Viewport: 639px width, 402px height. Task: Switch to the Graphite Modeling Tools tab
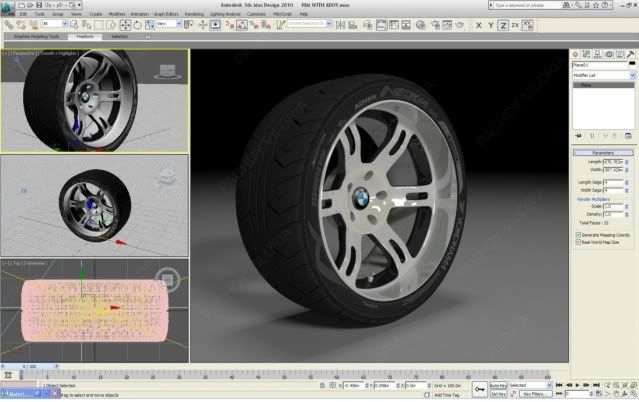pyautogui.click(x=37, y=37)
